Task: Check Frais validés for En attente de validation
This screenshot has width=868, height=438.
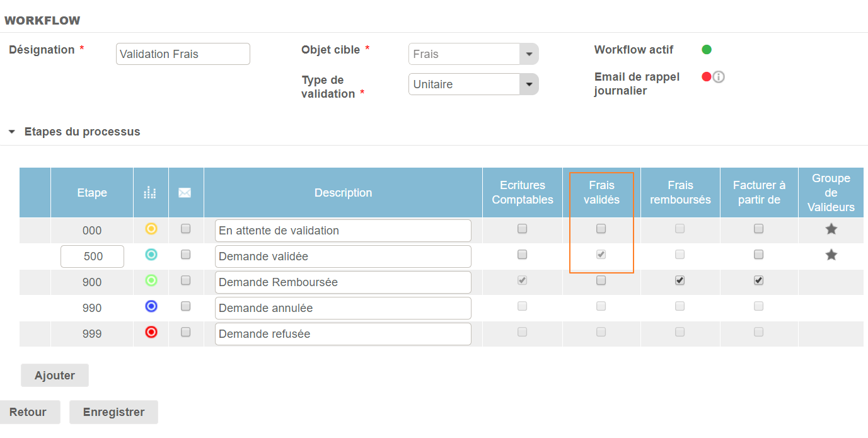Action: (x=601, y=229)
